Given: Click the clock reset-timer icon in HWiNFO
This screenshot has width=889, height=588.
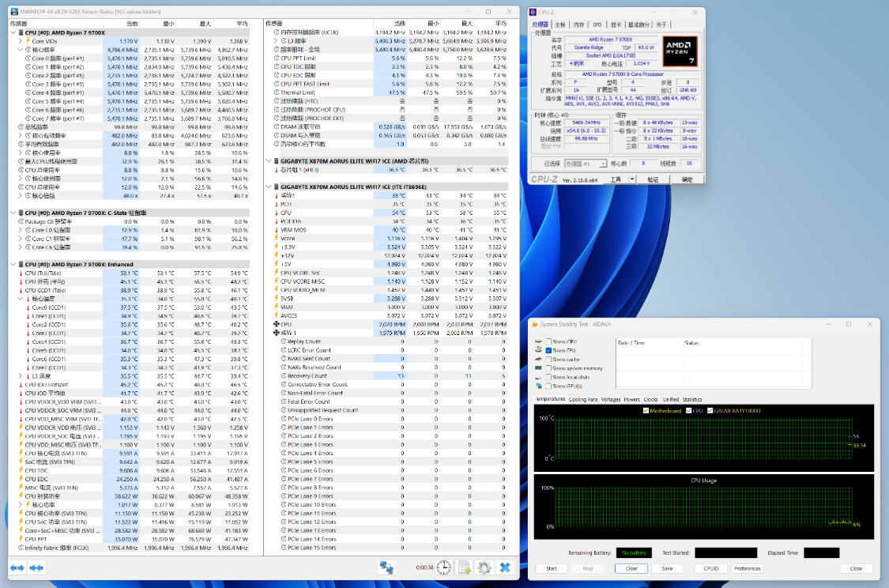Looking at the screenshot, I should pos(444,567).
